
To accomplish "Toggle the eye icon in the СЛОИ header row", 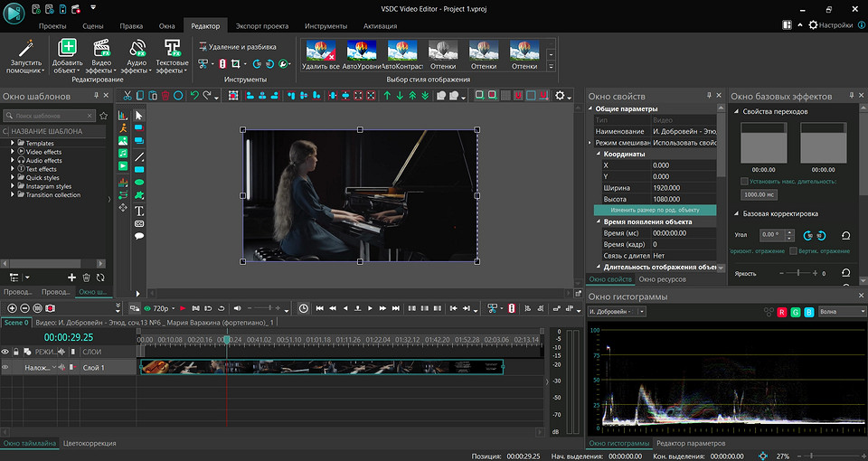I will click(5, 352).
